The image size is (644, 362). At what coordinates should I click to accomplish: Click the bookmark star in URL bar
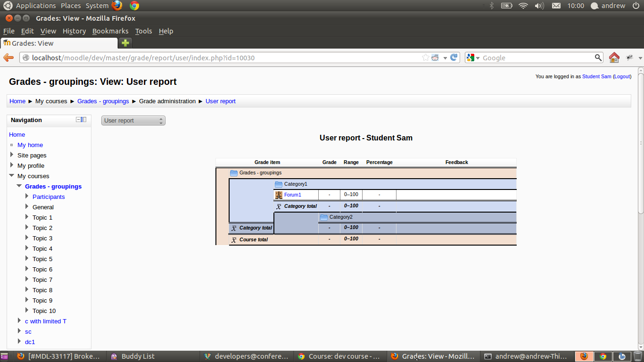click(x=425, y=58)
